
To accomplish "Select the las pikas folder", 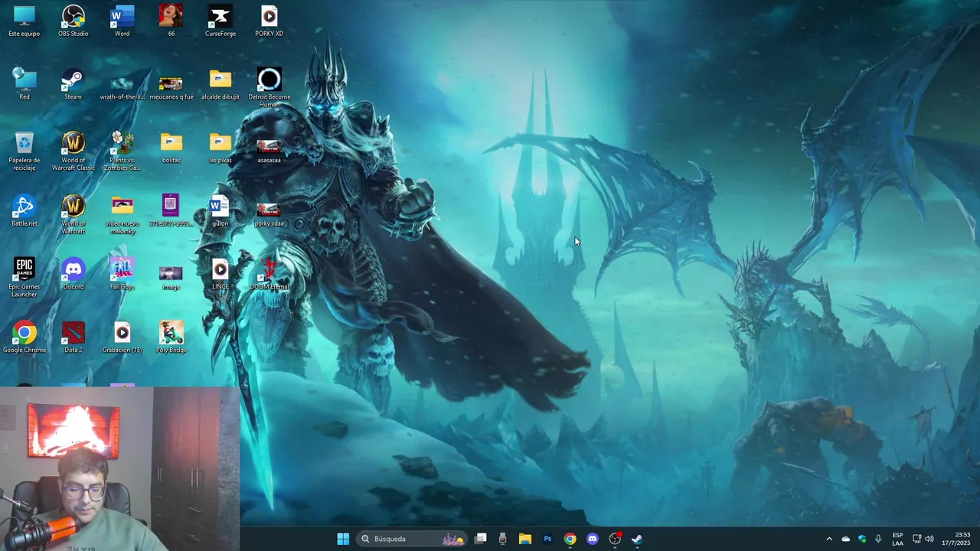I will click(x=220, y=148).
